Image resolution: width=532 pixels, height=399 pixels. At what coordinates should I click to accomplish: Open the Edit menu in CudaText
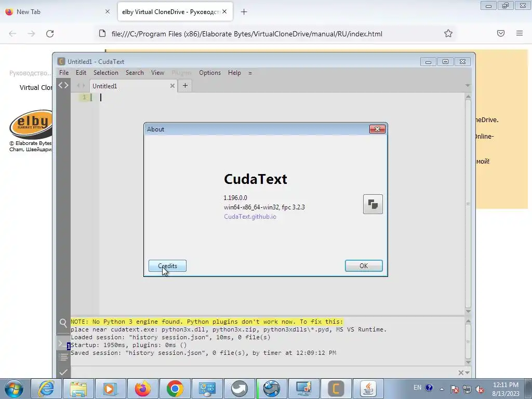pyautogui.click(x=81, y=73)
